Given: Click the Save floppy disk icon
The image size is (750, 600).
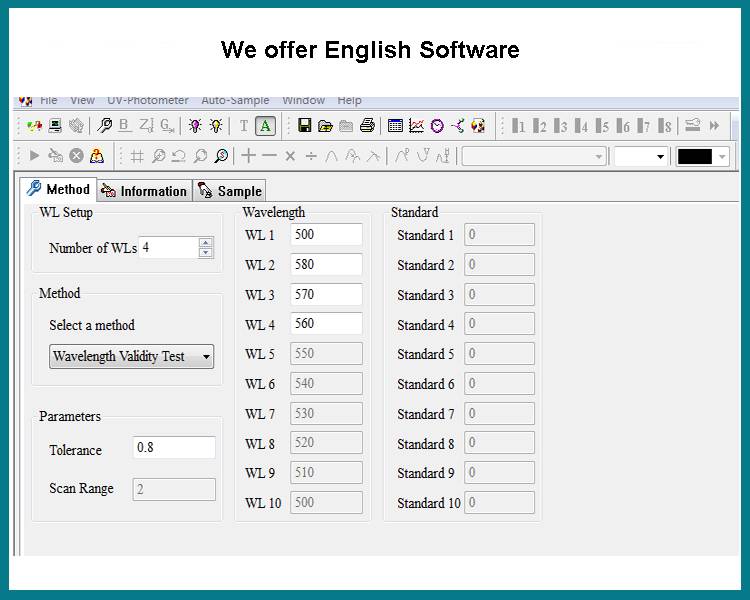Looking at the screenshot, I should coord(305,126).
